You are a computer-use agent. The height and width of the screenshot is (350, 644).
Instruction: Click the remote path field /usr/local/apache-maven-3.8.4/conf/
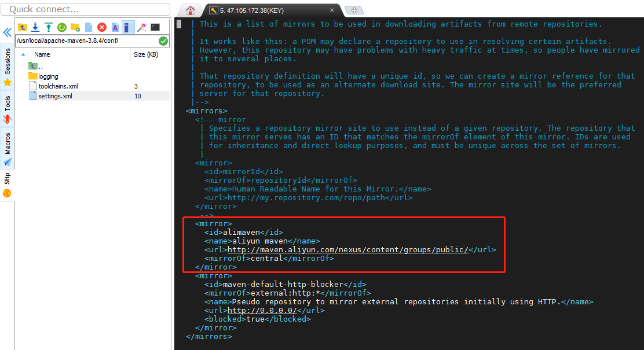[87, 40]
